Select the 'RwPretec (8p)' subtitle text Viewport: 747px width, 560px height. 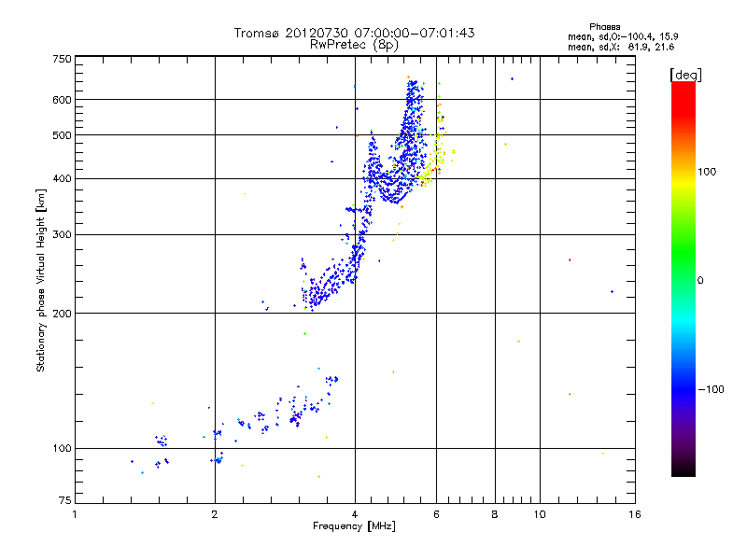(354, 45)
